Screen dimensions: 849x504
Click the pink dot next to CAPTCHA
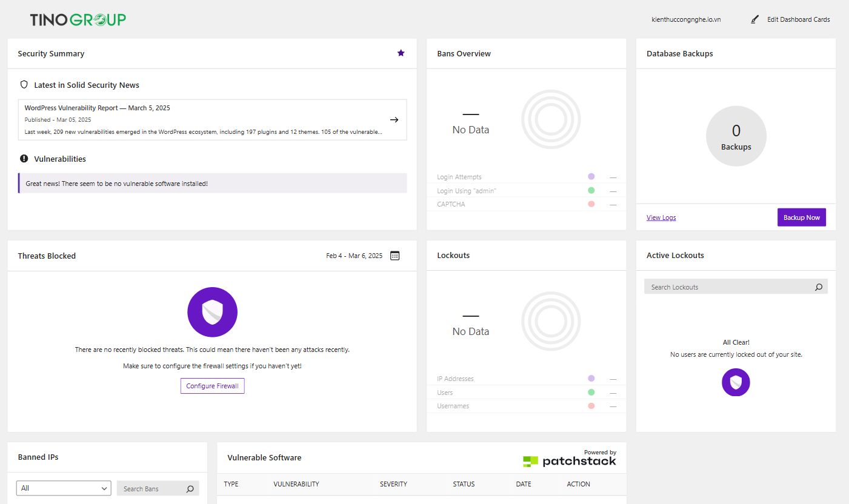click(x=591, y=204)
